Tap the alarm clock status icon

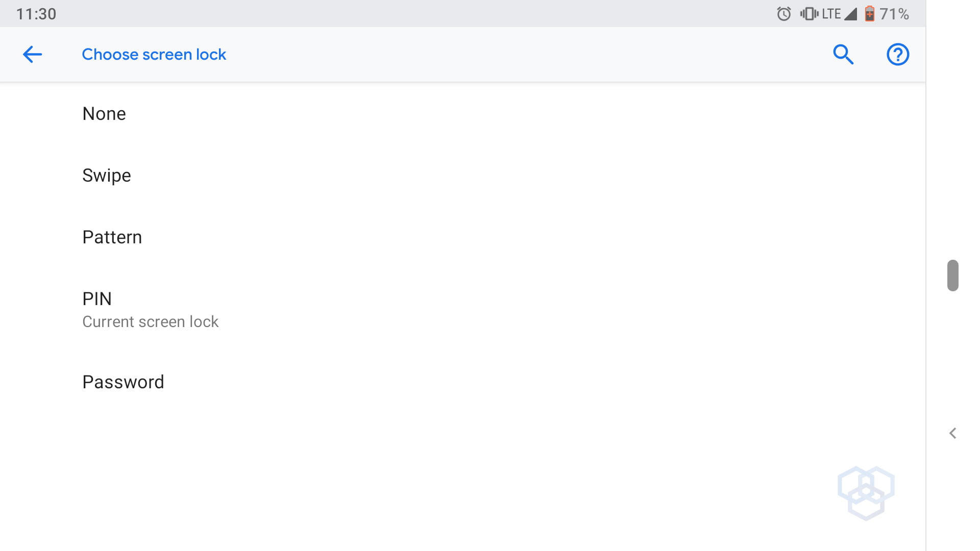(x=784, y=14)
